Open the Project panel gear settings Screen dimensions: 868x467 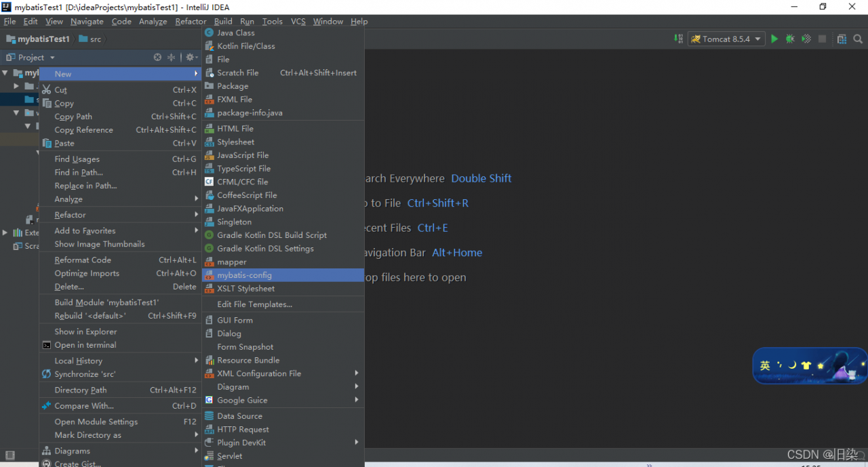191,58
